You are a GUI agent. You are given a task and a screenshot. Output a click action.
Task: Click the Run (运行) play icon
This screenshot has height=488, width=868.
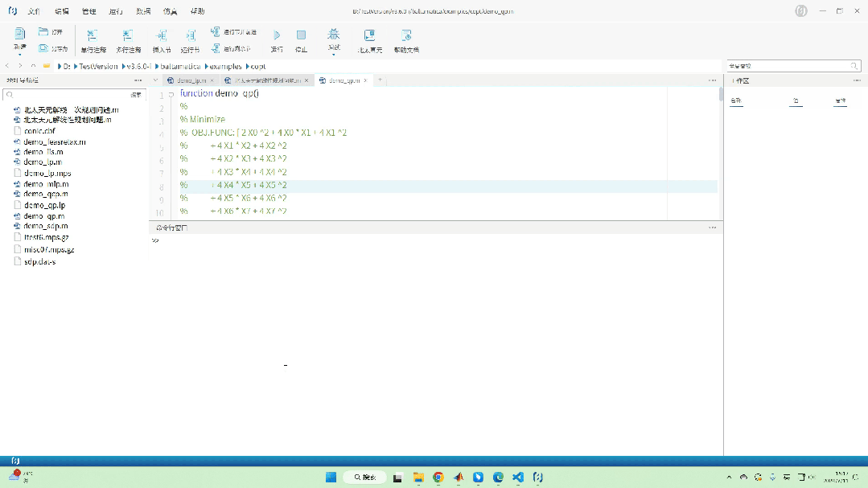[x=277, y=35]
